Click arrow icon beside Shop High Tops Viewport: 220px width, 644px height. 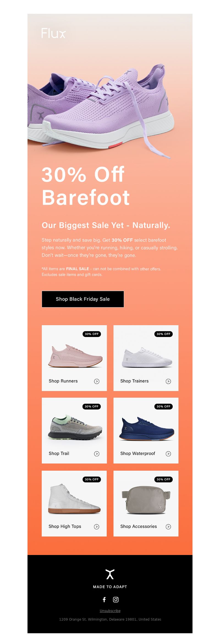click(97, 527)
